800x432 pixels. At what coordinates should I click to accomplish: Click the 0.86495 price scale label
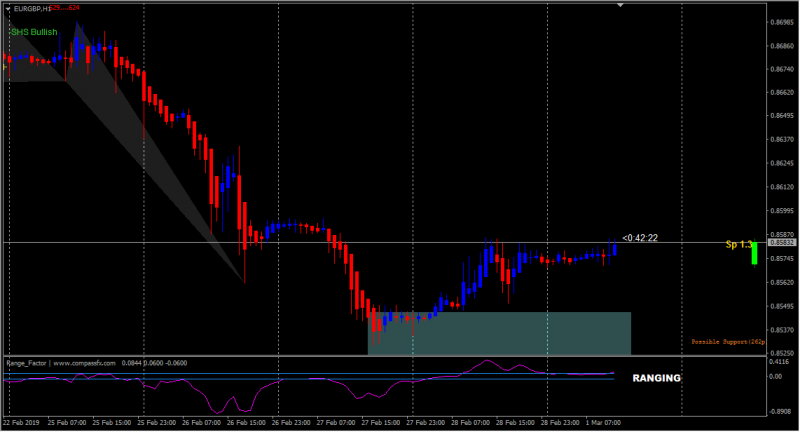(782, 116)
